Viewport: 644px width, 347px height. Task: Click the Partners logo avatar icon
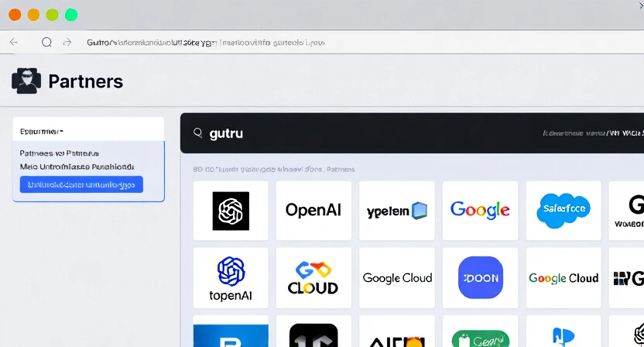point(26,81)
